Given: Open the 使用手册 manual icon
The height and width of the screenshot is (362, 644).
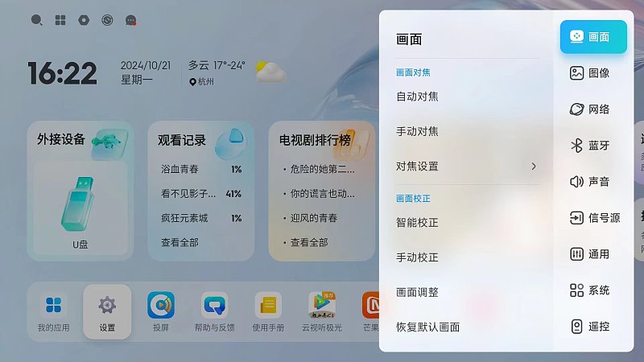Looking at the screenshot, I should (268, 311).
